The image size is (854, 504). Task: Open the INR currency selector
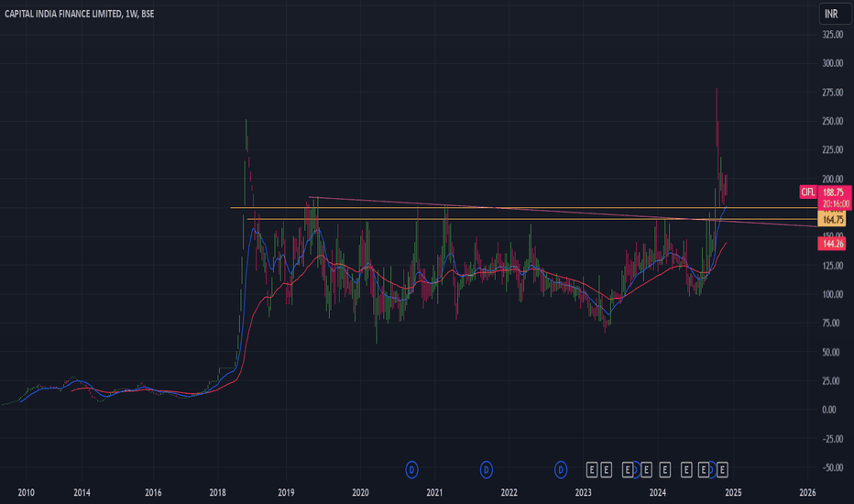[835, 14]
